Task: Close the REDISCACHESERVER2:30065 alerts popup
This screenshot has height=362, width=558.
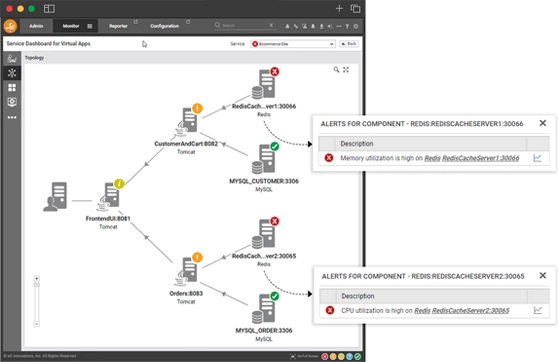Action: point(542,276)
